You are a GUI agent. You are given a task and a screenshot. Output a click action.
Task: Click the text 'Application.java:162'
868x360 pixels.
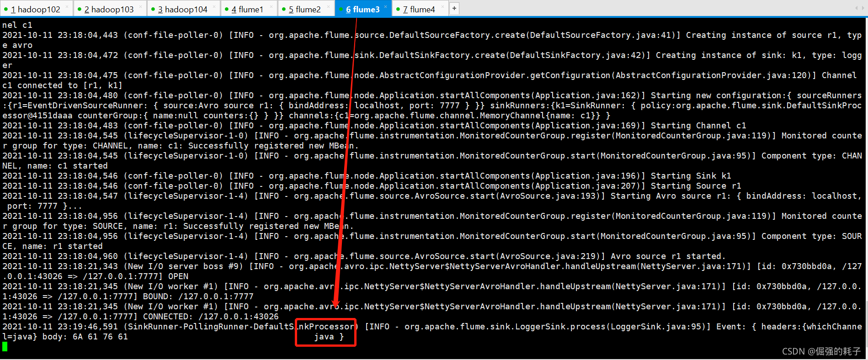(585, 95)
